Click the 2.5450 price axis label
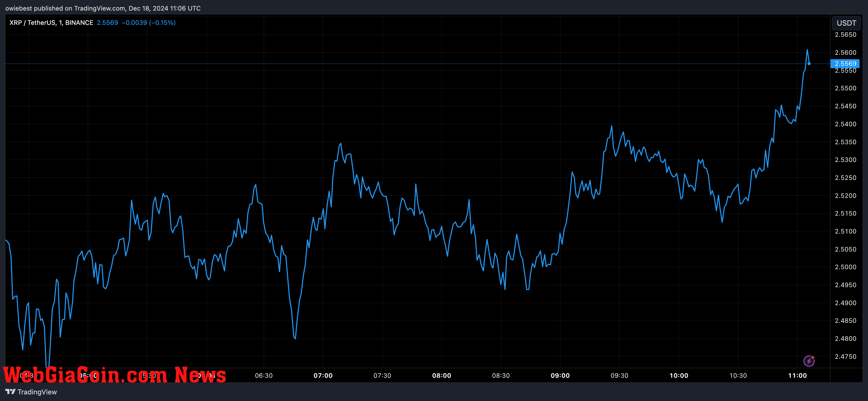868x401 pixels. pyautogui.click(x=846, y=106)
